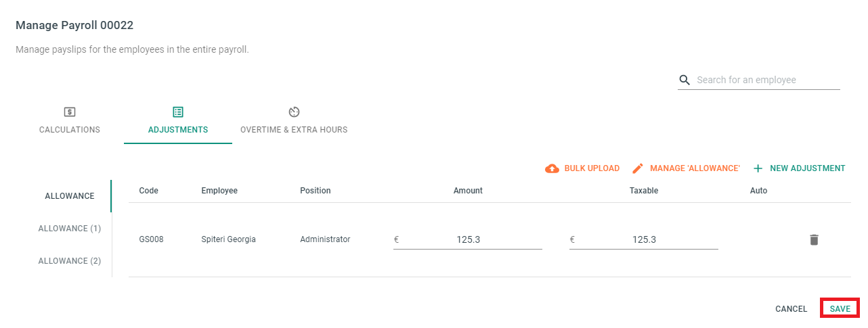Open the Overtime & Extra Hours tab
The image size is (868, 328).
point(294,120)
